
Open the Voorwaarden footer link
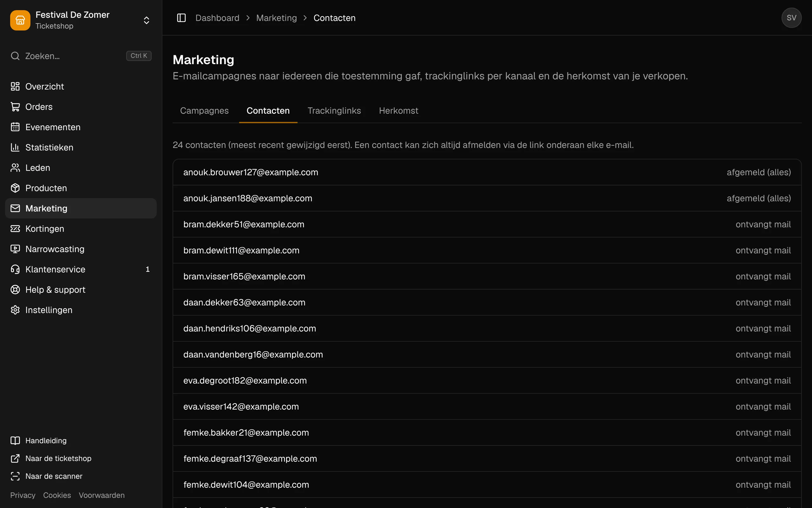102,495
